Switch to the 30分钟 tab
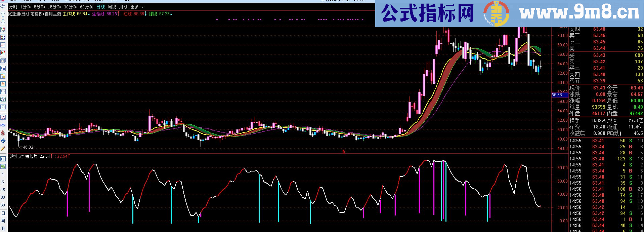 71,7
